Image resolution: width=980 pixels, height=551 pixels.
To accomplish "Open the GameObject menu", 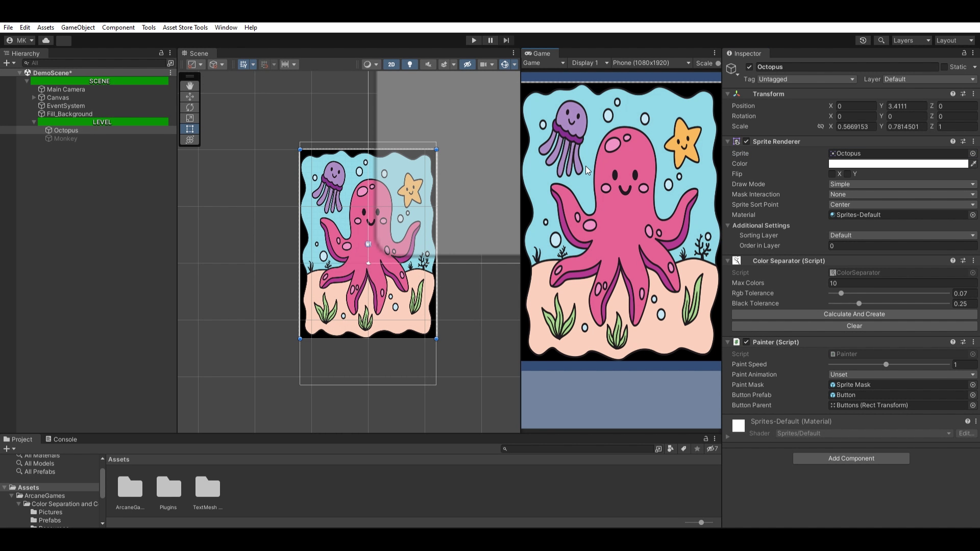I will [x=78, y=28].
